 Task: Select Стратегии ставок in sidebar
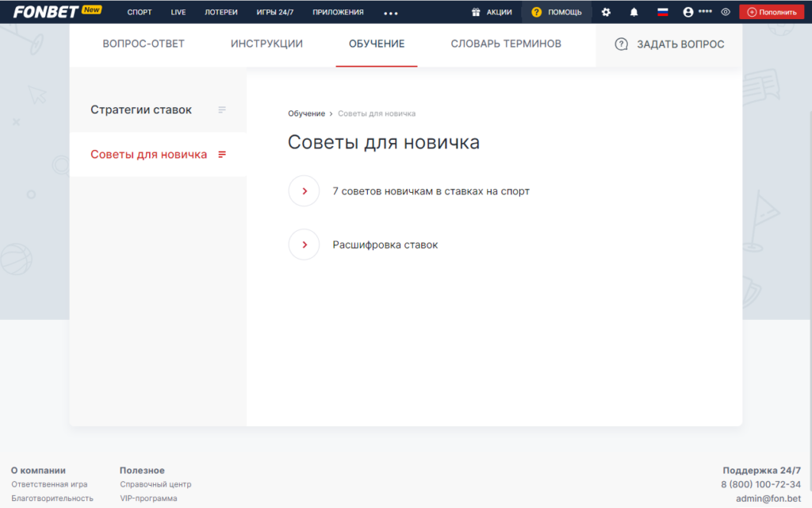(141, 110)
